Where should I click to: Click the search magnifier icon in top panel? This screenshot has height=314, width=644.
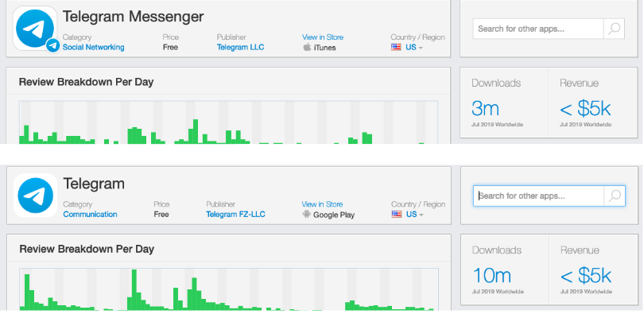[614, 29]
